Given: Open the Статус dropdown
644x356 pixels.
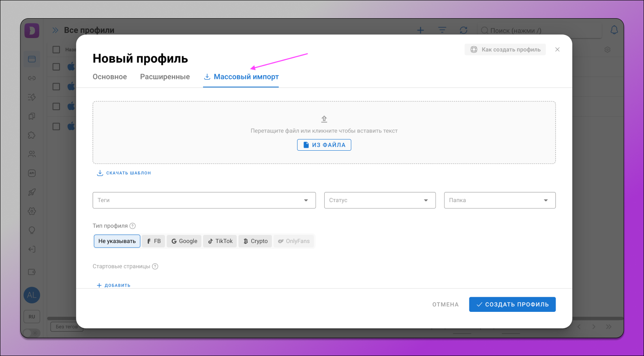Looking at the screenshot, I should click(x=380, y=200).
